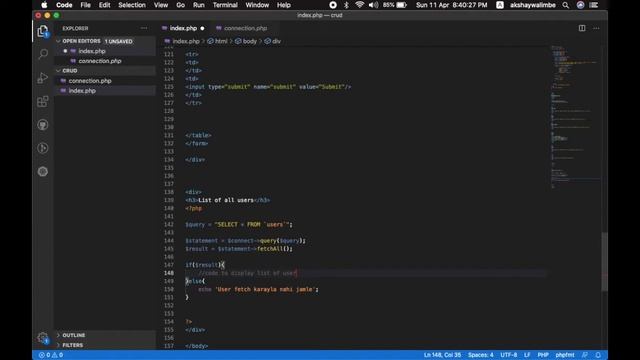Open the Search view in activity bar
Image resolution: width=640 pixels, height=360 pixels.
point(43,54)
